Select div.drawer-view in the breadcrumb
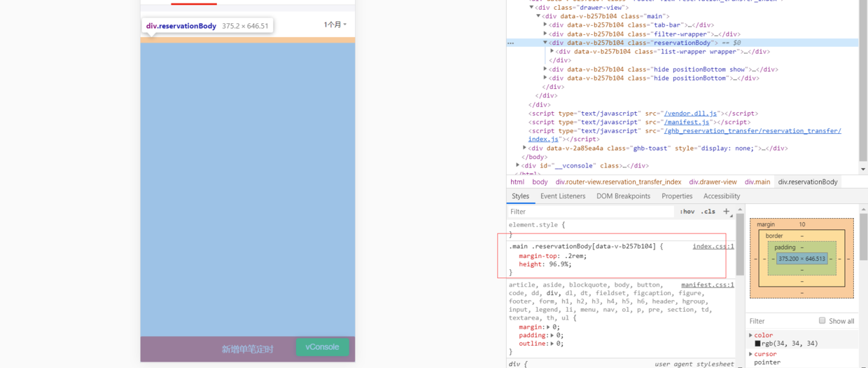The image size is (868, 368). pos(713,182)
